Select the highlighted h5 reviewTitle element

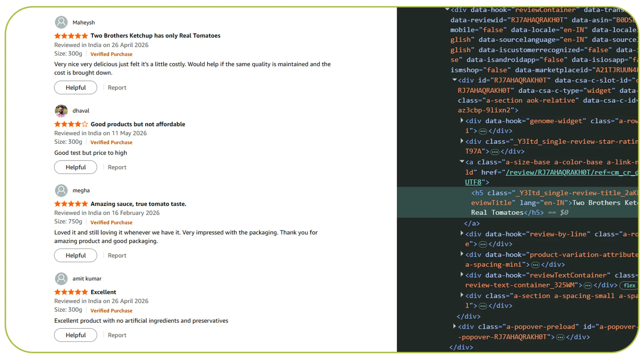click(518, 202)
